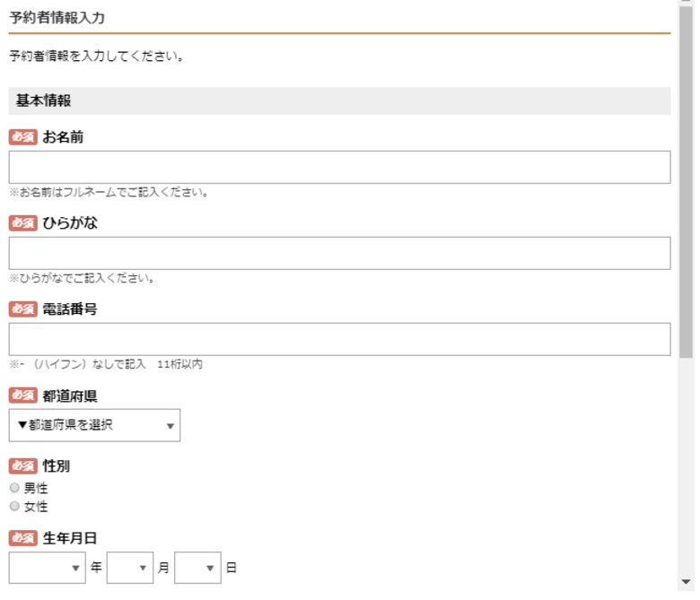Click the scrollbar up arrow
This screenshot has height=600, width=700.
click(x=687, y=4)
